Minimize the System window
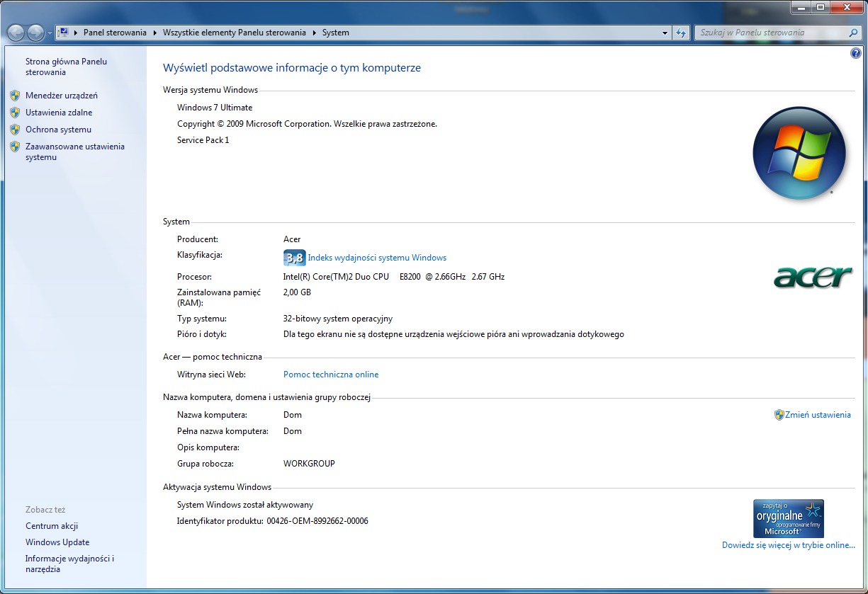Viewport: 868px width, 594px height. 800,7
